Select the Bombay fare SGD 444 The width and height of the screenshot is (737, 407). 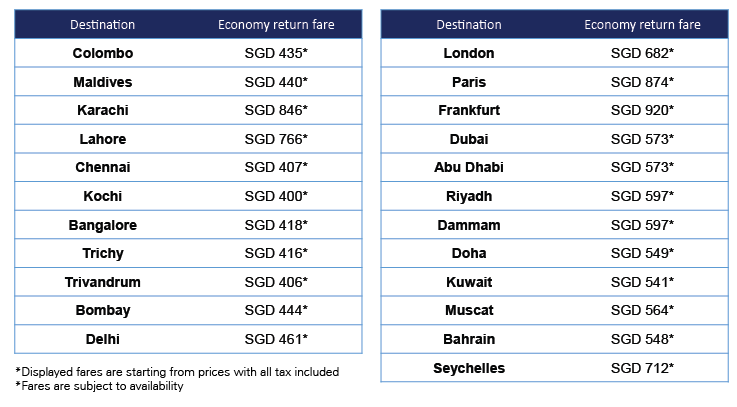click(276, 310)
